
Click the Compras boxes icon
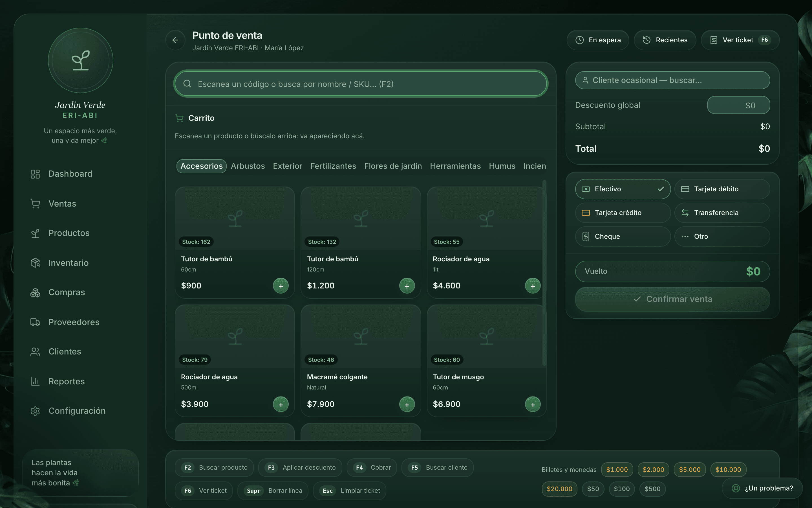[35, 292]
